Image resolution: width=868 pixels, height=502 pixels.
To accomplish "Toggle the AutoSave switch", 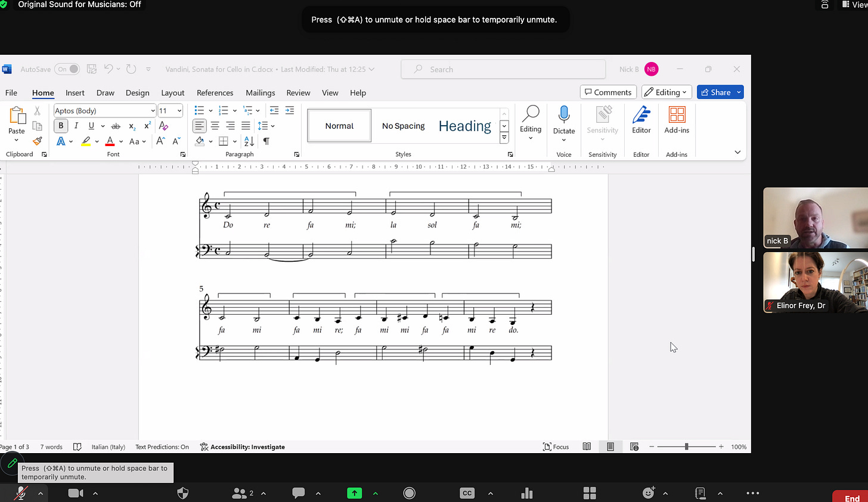I will click(67, 69).
